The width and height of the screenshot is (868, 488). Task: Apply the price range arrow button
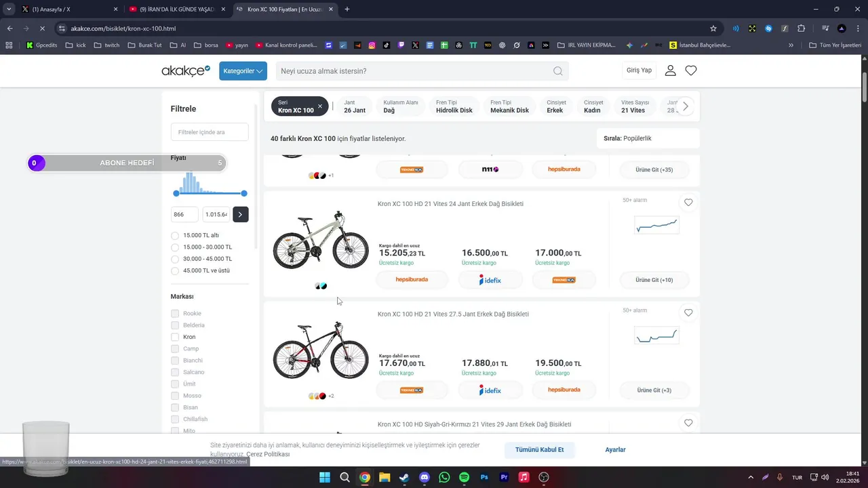(240, 214)
